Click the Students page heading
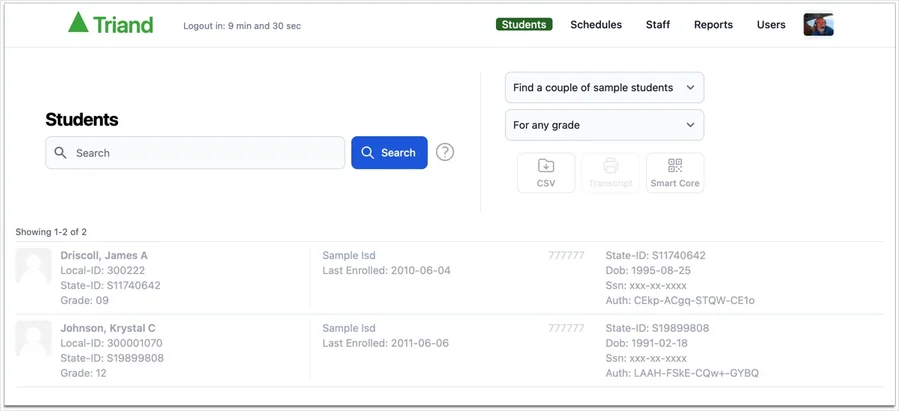The height and width of the screenshot is (411, 899). 82,119
